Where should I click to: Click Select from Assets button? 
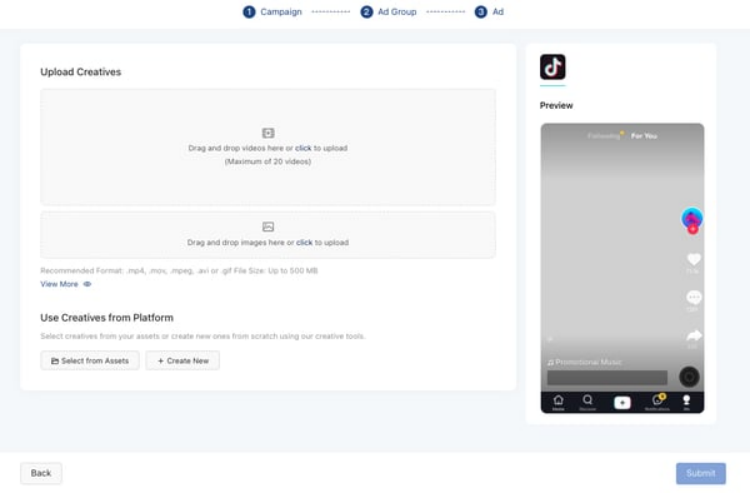click(x=90, y=361)
